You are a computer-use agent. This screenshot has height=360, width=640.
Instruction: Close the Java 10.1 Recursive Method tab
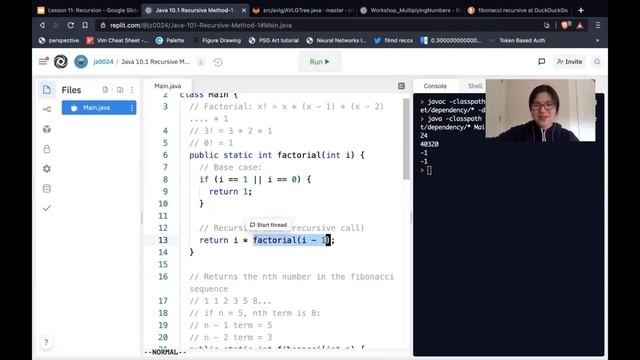click(x=244, y=10)
